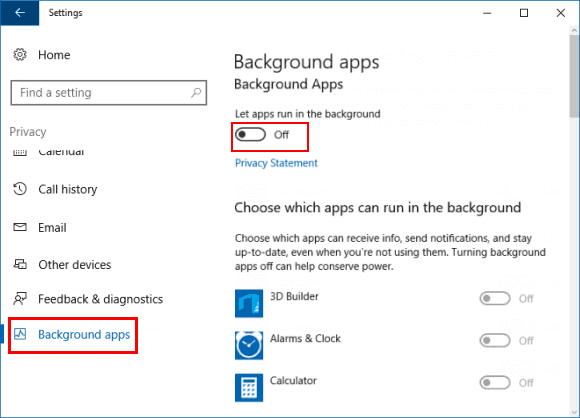Click the Calculator app icon
Image resolution: width=580 pixels, height=418 pixels.
[x=249, y=388]
